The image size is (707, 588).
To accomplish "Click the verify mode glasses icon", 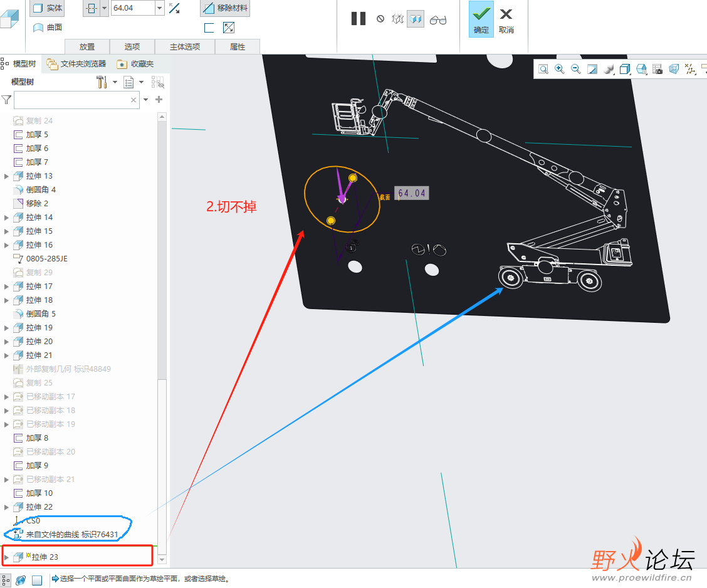I will pyautogui.click(x=438, y=20).
